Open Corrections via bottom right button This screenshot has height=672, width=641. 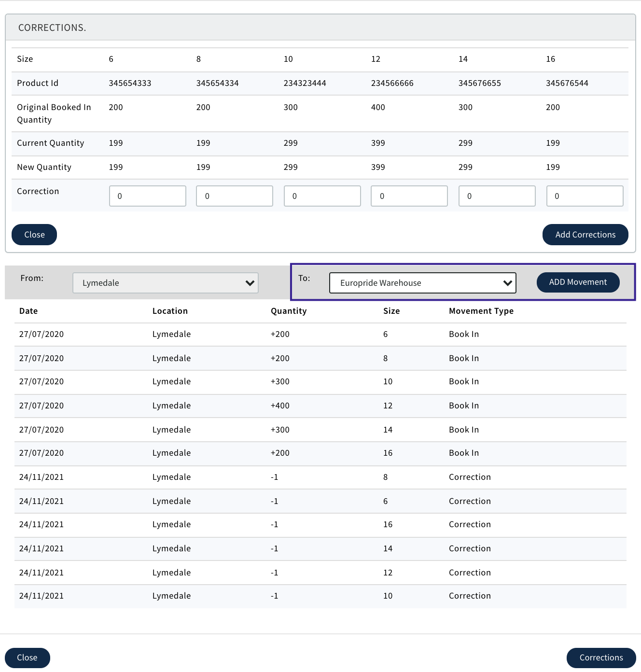(601, 658)
